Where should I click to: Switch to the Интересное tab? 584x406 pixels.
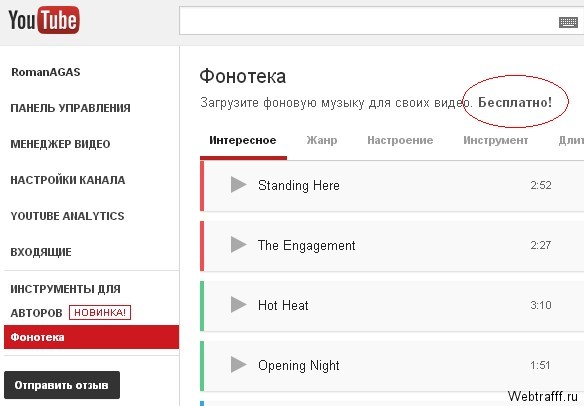coord(243,140)
